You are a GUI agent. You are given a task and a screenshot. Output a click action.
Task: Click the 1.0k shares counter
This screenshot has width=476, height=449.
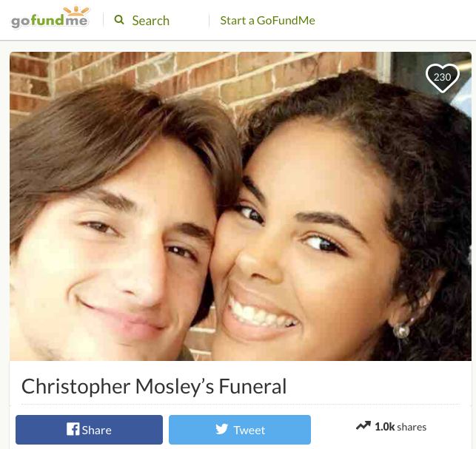point(400,427)
